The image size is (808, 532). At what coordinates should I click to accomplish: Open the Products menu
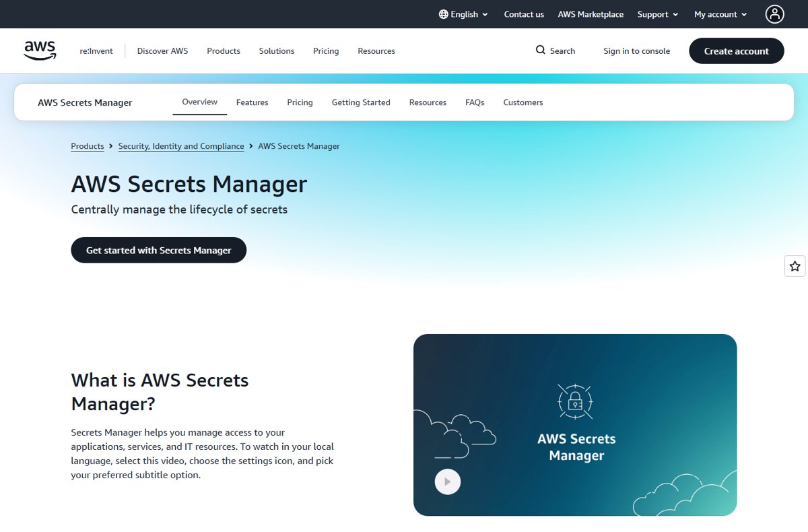tap(224, 51)
